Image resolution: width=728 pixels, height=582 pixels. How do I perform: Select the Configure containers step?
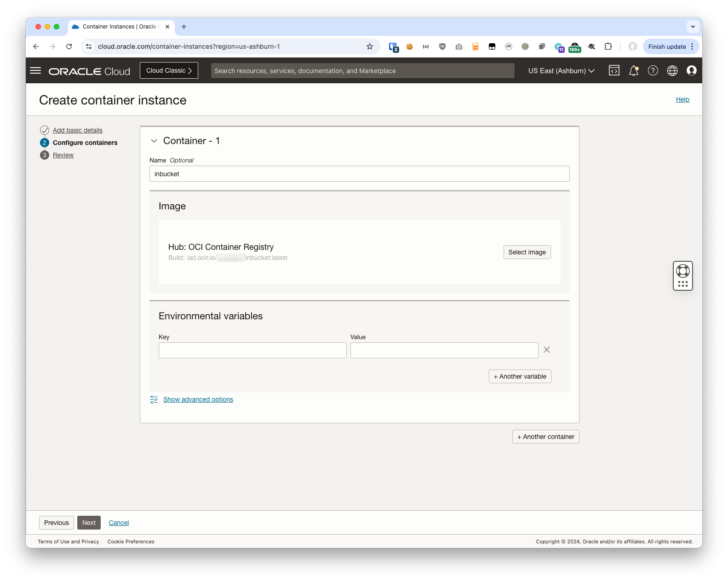(x=85, y=143)
